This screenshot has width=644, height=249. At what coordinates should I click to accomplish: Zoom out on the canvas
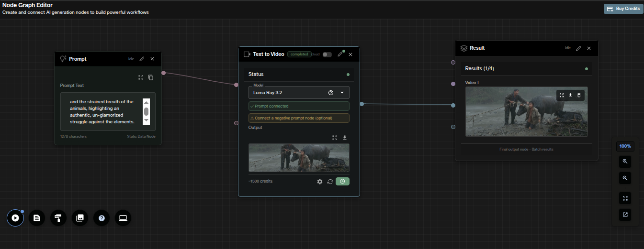coord(625,178)
